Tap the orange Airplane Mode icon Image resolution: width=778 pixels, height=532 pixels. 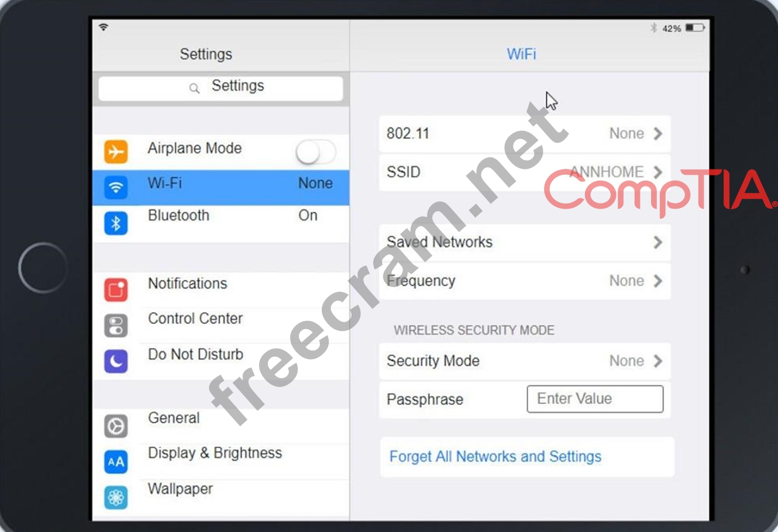pos(116,152)
